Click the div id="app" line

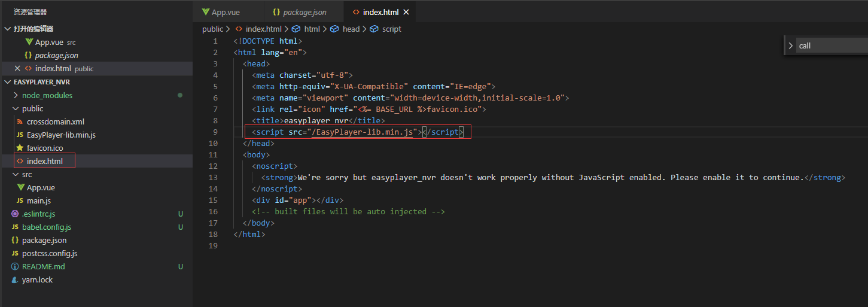297,200
